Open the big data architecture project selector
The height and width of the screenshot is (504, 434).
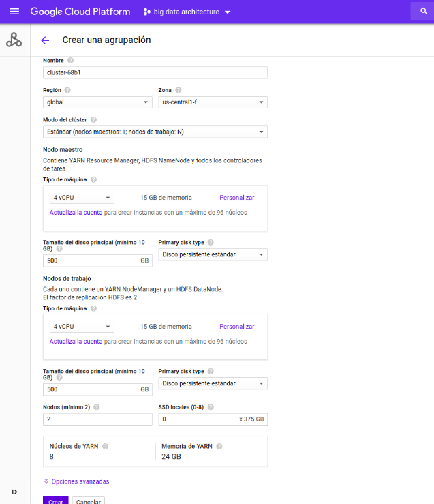pos(187,12)
